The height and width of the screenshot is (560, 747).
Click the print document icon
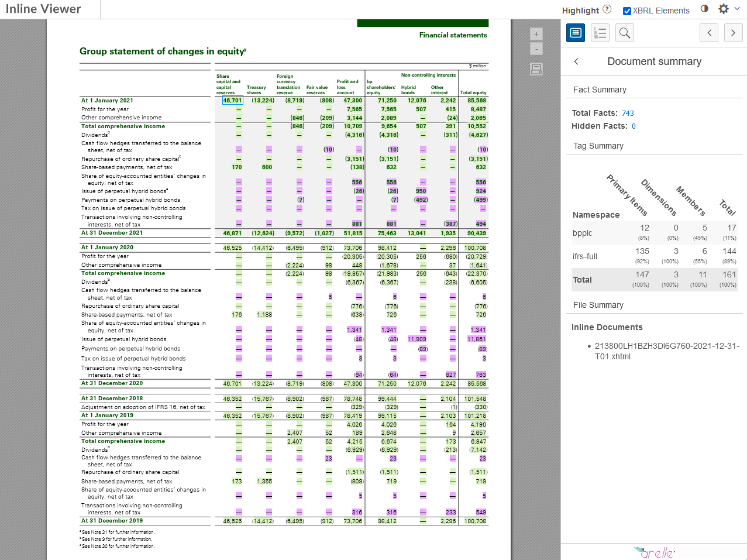coord(536,69)
